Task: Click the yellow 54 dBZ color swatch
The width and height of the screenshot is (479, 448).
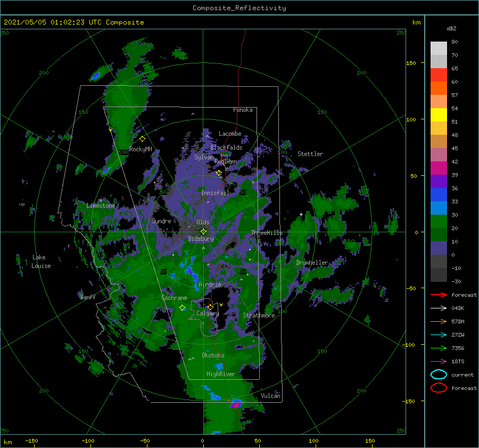Action: point(439,115)
